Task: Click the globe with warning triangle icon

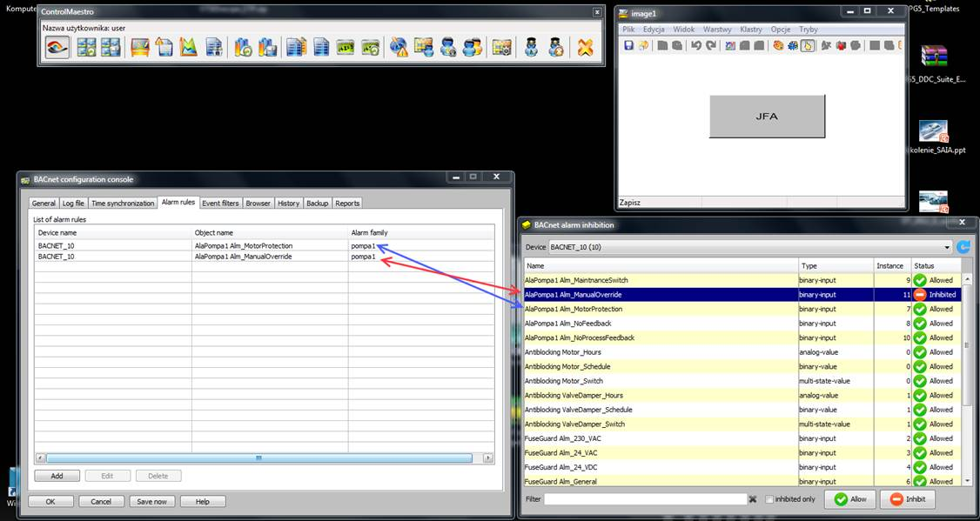Action: [x=398, y=48]
